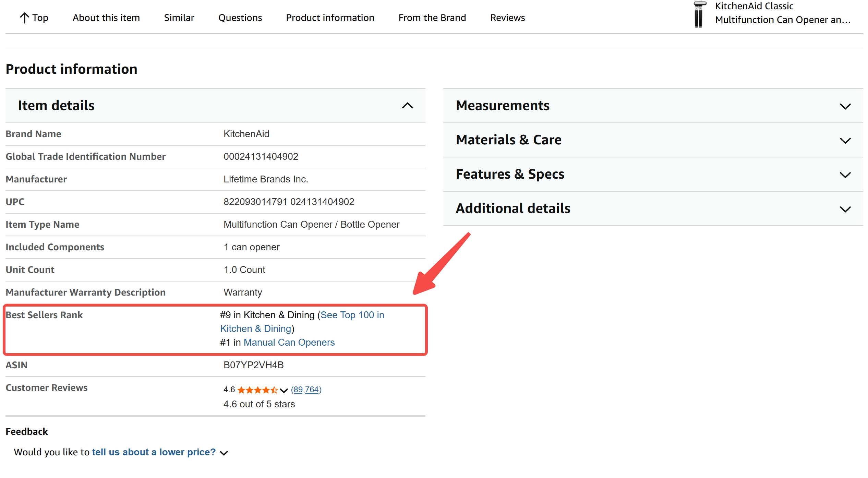Expand the Measurements section
Image resolution: width=868 pixels, height=478 pixels.
845,106
